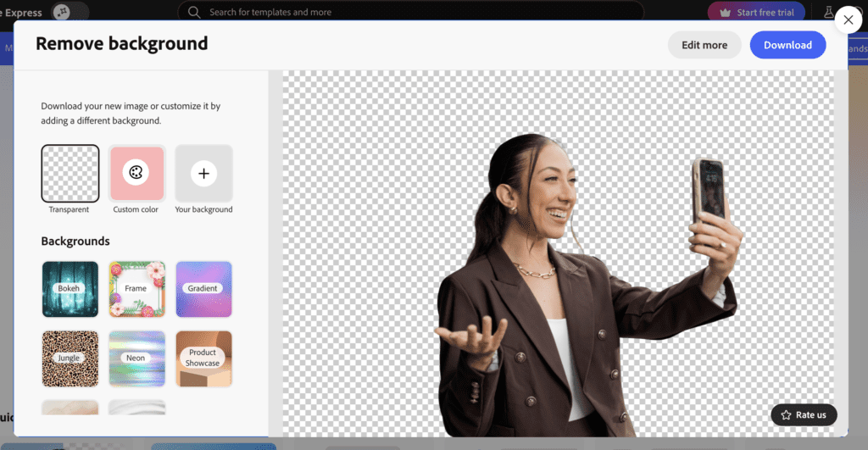The width and height of the screenshot is (868, 450).
Task: Click the Download button
Action: tap(787, 45)
